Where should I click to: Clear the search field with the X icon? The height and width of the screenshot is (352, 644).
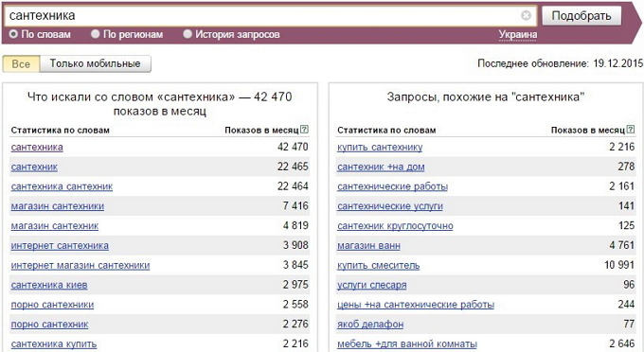(526, 15)
